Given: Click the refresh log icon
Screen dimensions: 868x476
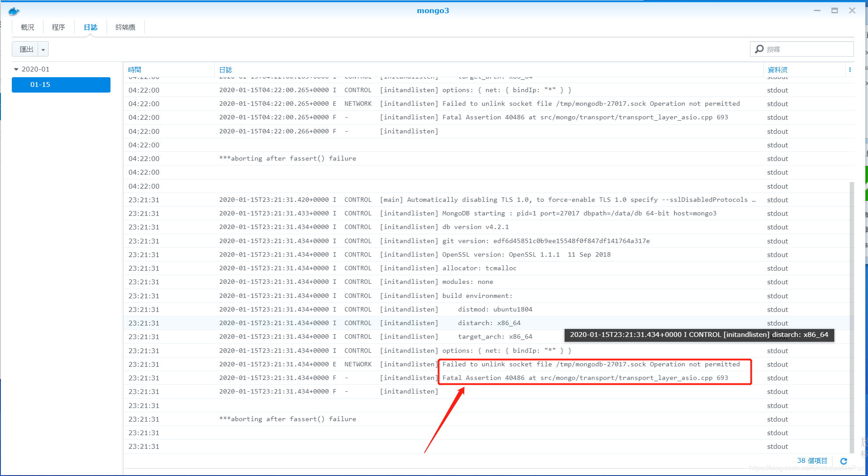Looking at the screenshot, I should tap(843, 461).
